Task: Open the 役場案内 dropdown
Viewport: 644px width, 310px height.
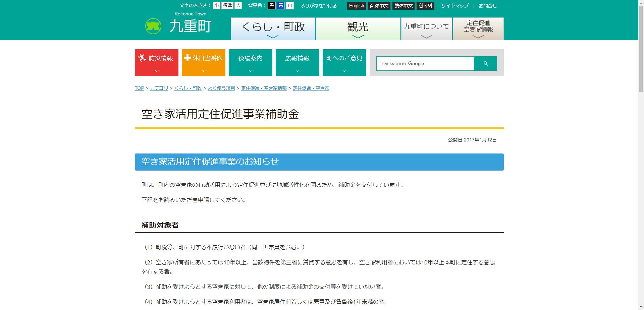Action: (x=250, y=70)
